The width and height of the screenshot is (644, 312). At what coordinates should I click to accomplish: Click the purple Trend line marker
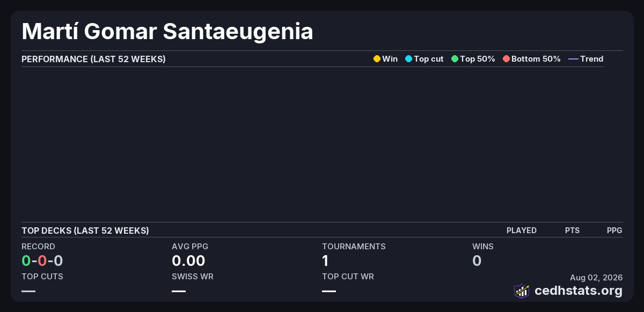tap(573, 59)
